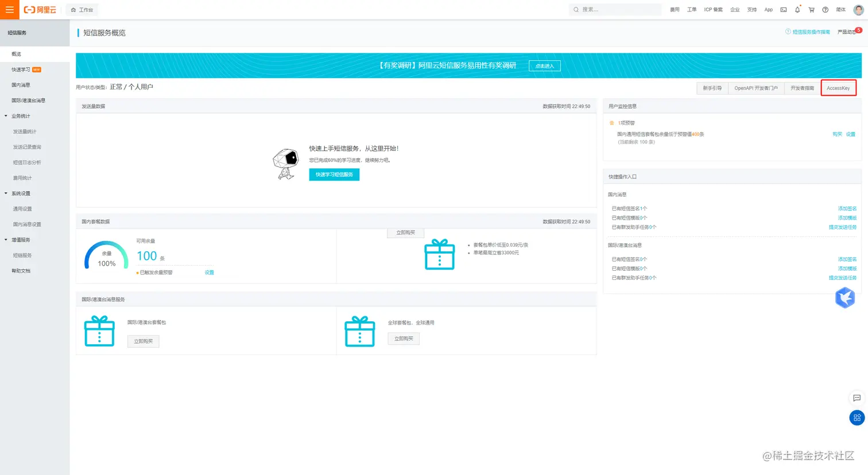Screen dimensions: 868x475
Task: Open the ICP 备案 menu
Action: [714, 10]
